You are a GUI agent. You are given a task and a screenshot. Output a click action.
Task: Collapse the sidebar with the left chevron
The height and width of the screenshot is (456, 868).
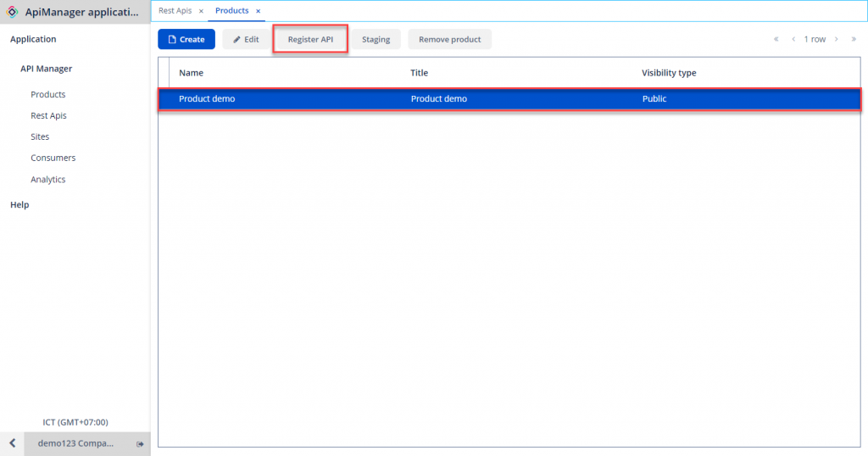[12, 443]
